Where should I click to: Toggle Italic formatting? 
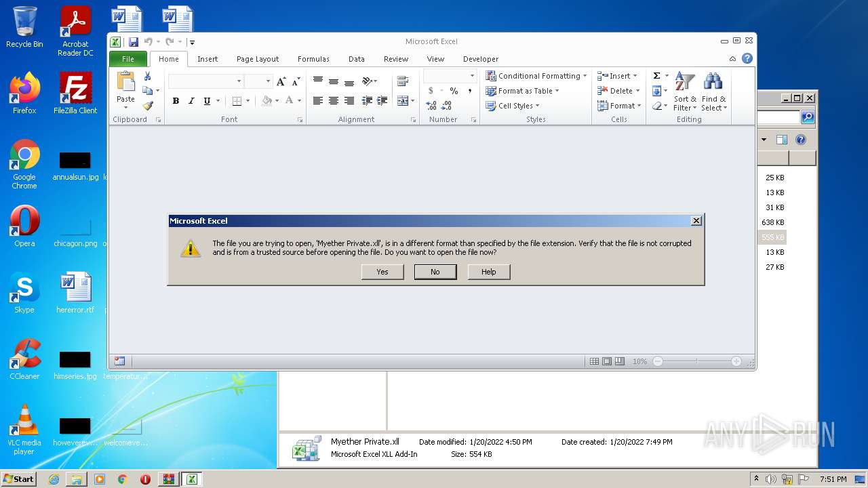(191, 101)
